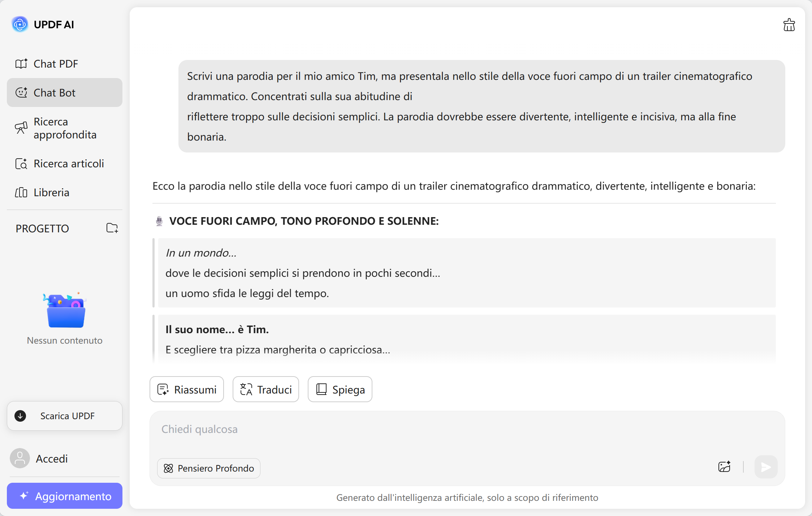The height and width of the screenshot is (516, 812).
Task: Create a new project folder
Action: point(112,228)
